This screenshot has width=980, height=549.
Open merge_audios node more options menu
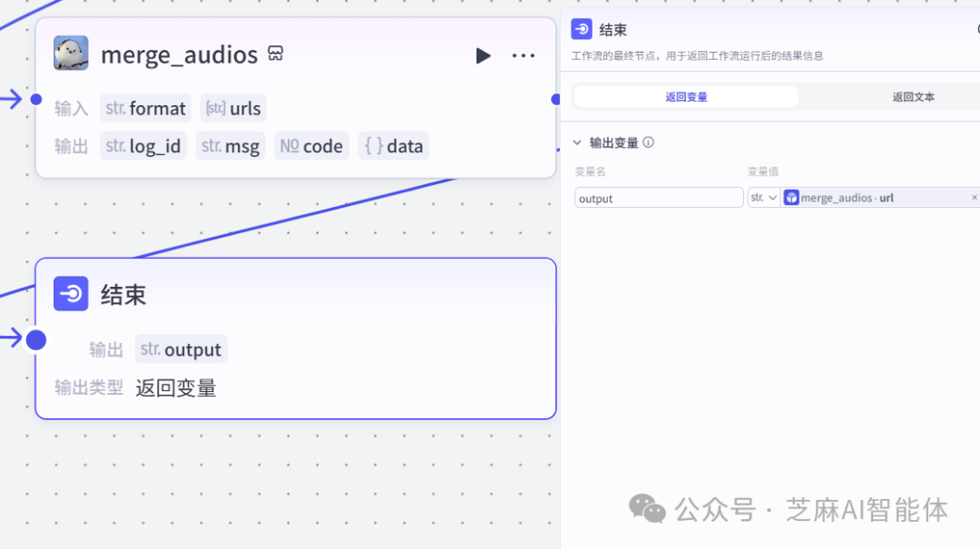pos(524,55)
